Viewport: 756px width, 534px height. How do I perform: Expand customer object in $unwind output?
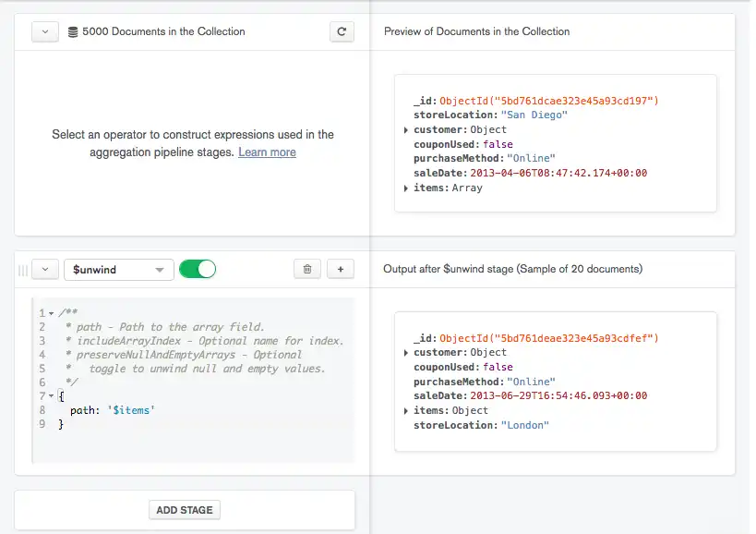[x=407, y=353]
